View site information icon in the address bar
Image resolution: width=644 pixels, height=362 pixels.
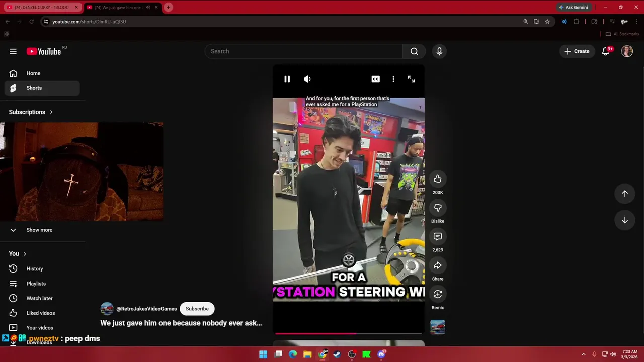point(46,22)
